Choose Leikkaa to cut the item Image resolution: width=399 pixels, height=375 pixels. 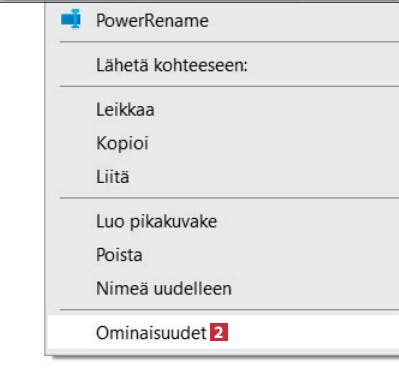tap(223, 110)
